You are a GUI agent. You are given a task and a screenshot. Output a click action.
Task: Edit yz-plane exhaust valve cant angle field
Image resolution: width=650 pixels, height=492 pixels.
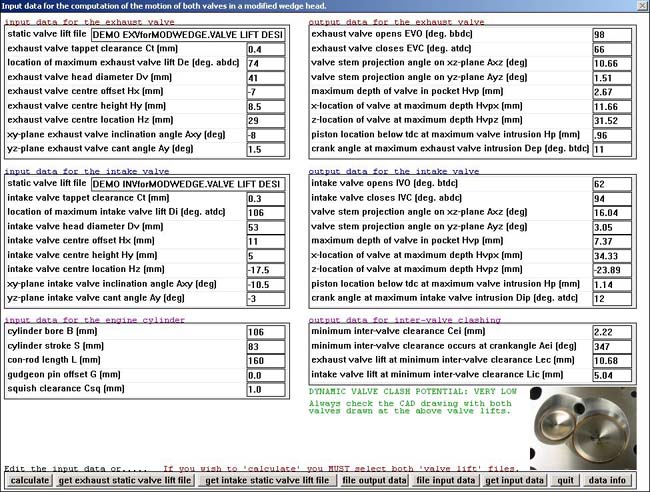(266, 149)
